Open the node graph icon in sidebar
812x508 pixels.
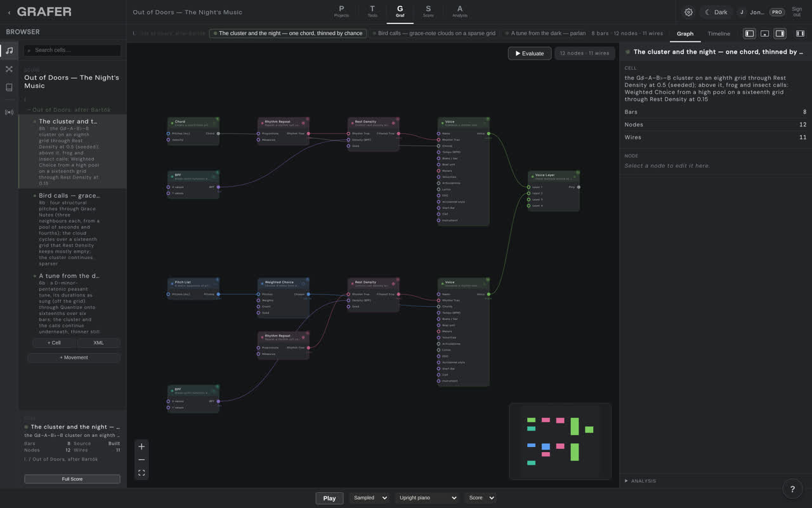(x=9, y=69)
